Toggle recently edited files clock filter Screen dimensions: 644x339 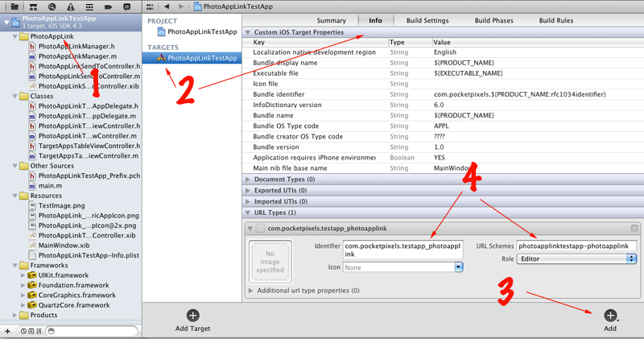24,331
